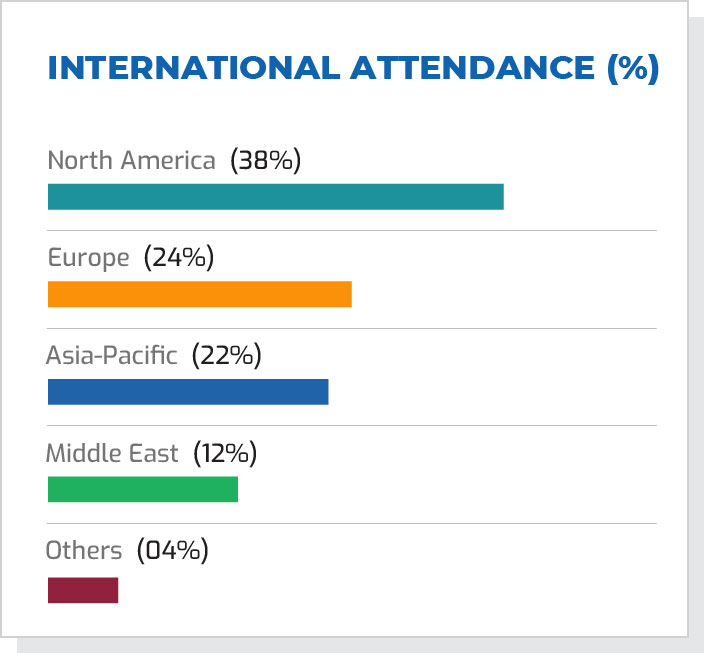The width and height of the screenshot is (704, 653).
Task: Click the divider line below the teal bar
Action: [352, 230]
